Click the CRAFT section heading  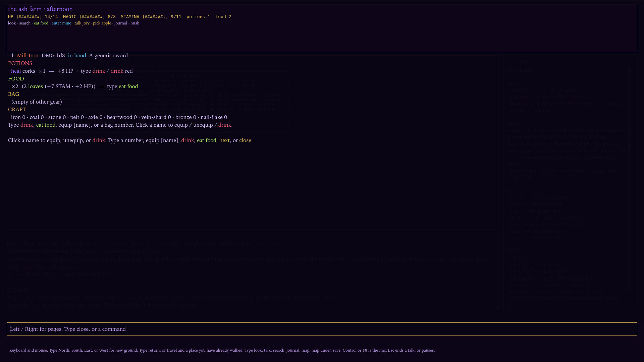click(17, 110)
